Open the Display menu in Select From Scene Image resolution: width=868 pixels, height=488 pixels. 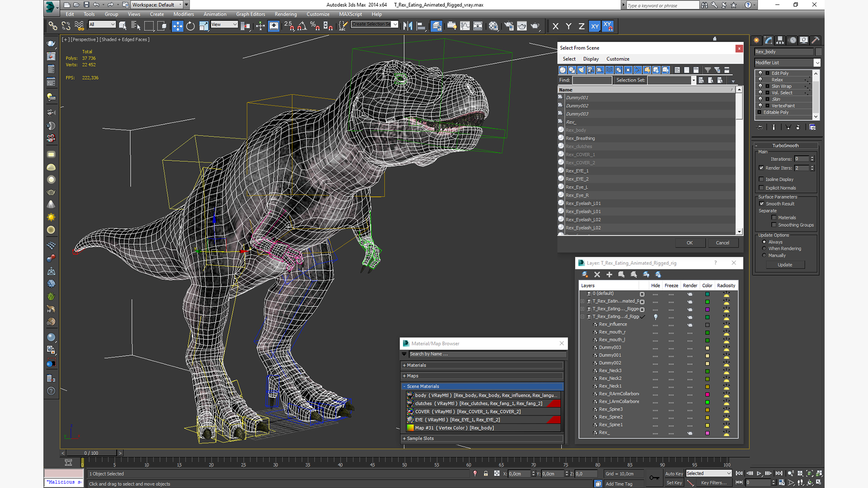coord(590,59)
